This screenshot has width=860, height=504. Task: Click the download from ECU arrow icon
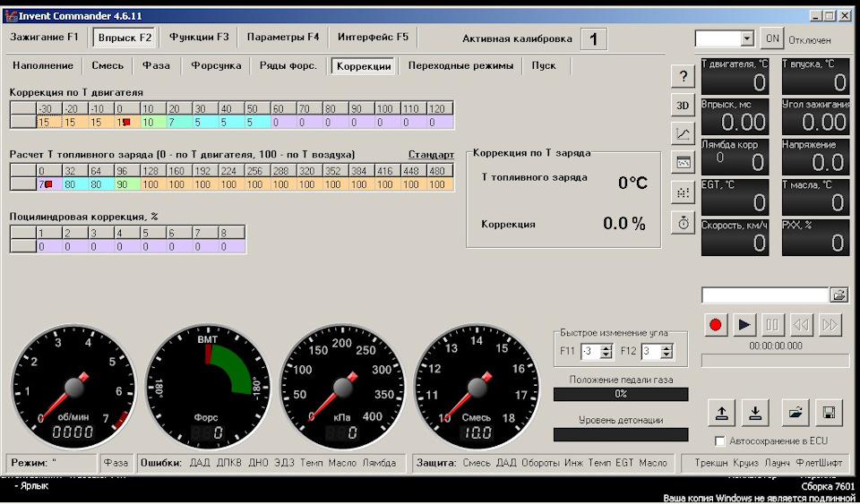click(756, 413)
